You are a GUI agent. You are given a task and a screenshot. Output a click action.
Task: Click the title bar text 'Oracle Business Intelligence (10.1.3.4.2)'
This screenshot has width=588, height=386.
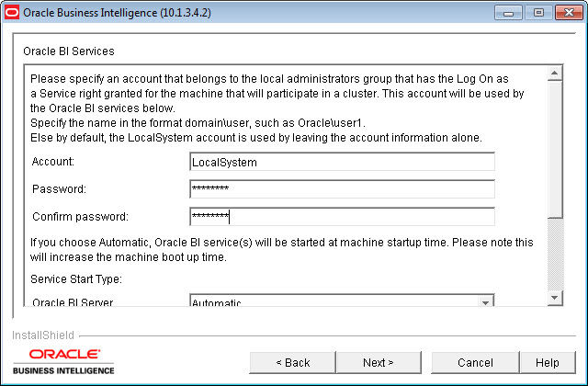tap(117, 13)
